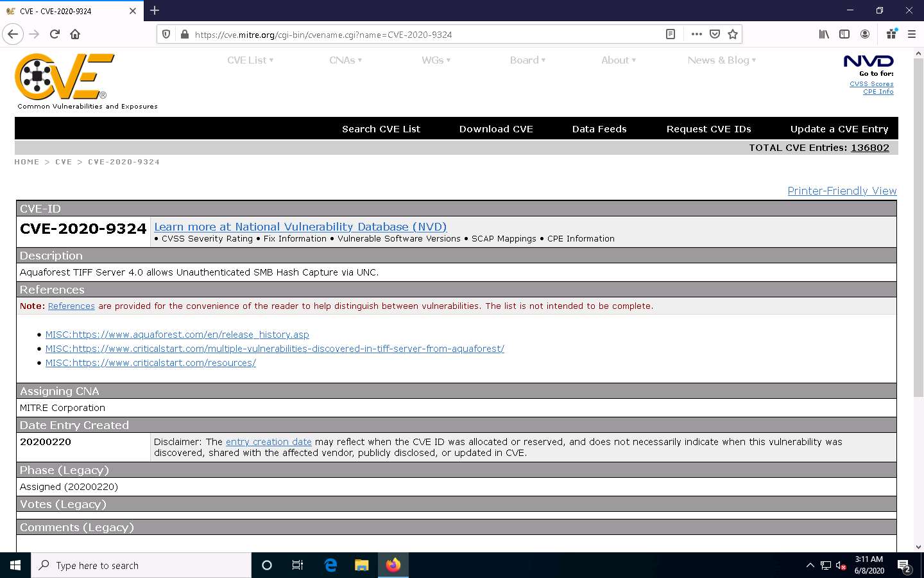Open aquaforest release history reference
The image size is (924, 578).
[x=177, y=335]
